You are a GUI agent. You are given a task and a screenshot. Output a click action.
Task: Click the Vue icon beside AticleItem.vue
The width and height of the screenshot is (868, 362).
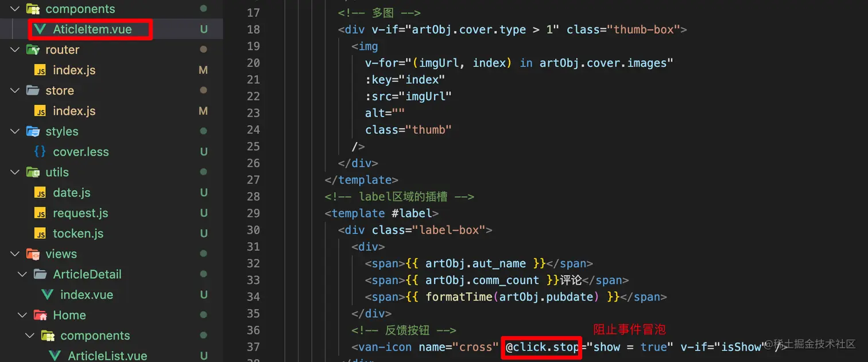pos(40,29)
